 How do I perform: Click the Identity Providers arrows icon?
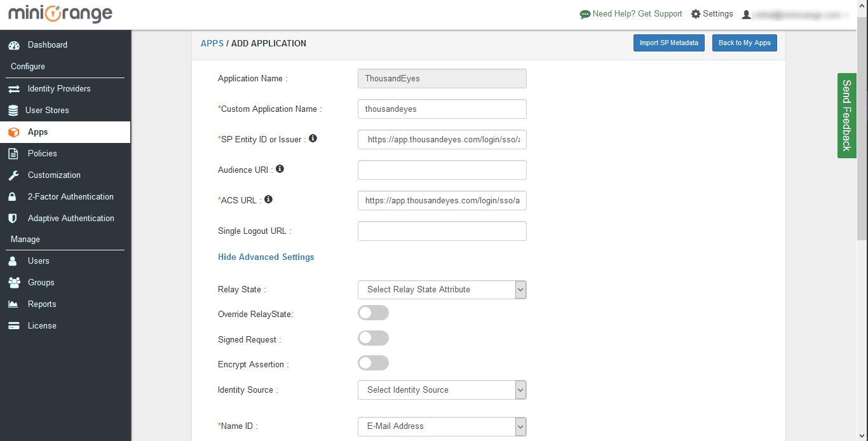(14, 89)
